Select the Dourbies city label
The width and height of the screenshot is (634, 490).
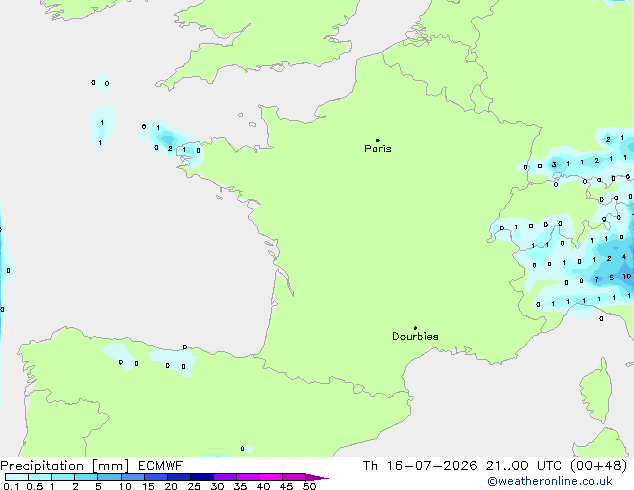tap(415, 336)
